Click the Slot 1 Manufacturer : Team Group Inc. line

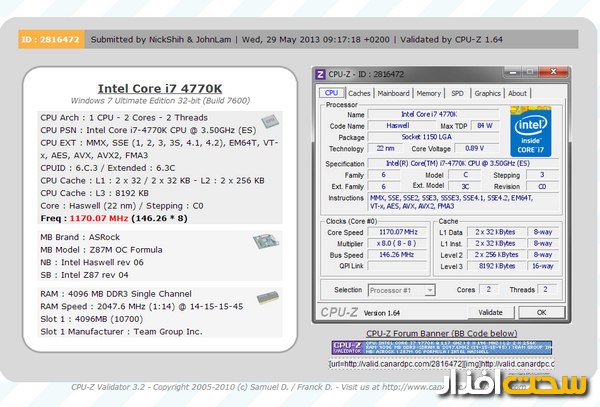coord(121,332)
